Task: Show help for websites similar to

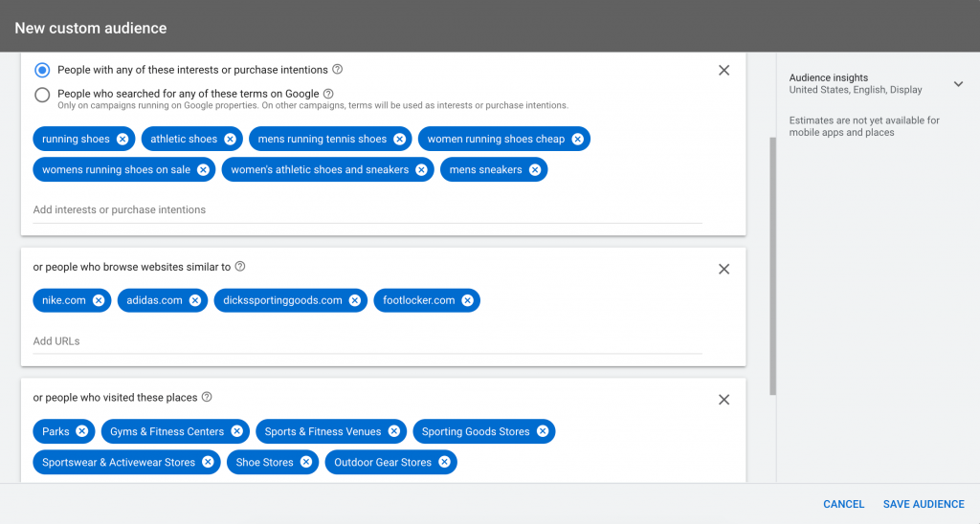Action: (x=240, y=267)
